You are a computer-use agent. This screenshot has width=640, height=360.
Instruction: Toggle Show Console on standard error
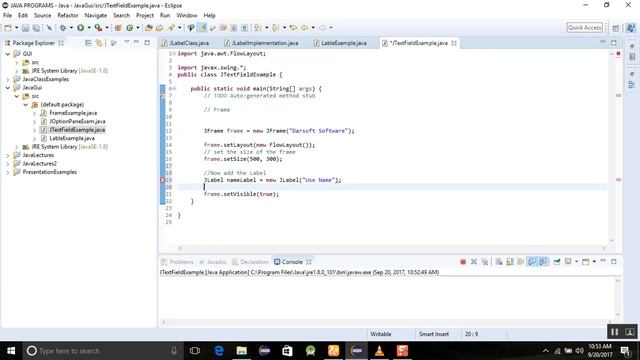tap(543, 262)
